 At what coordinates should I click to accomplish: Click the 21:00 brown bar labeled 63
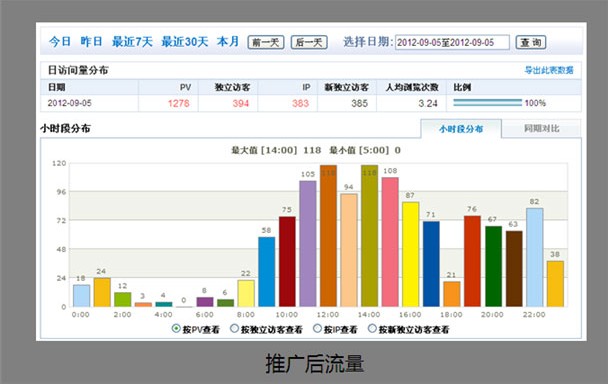point(514,269)
